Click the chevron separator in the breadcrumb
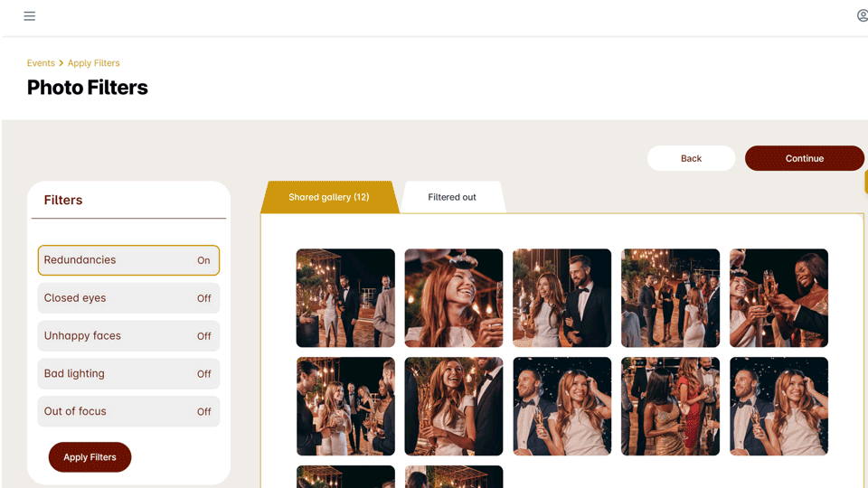The height and width of the screenshot is (488, 868). click(x=61, y=63)
